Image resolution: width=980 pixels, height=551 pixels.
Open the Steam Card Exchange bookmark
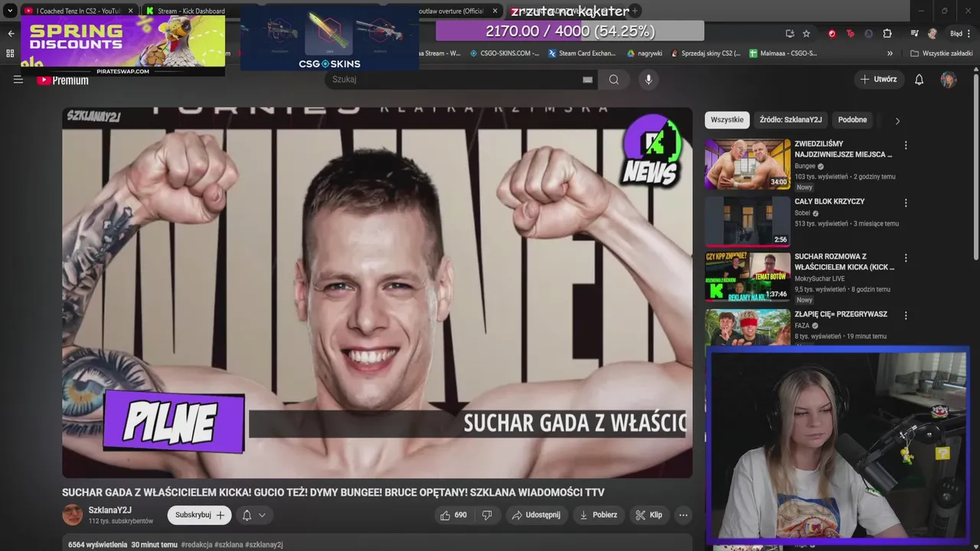coord(581,54)
